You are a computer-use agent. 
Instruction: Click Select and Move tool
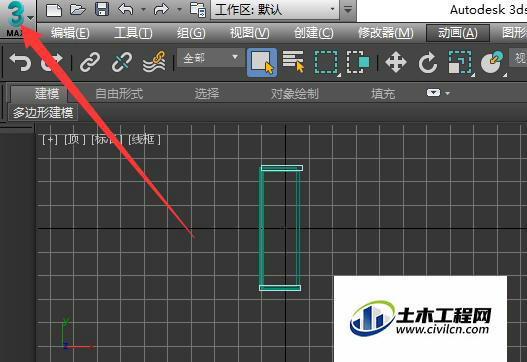click(396, 63)
